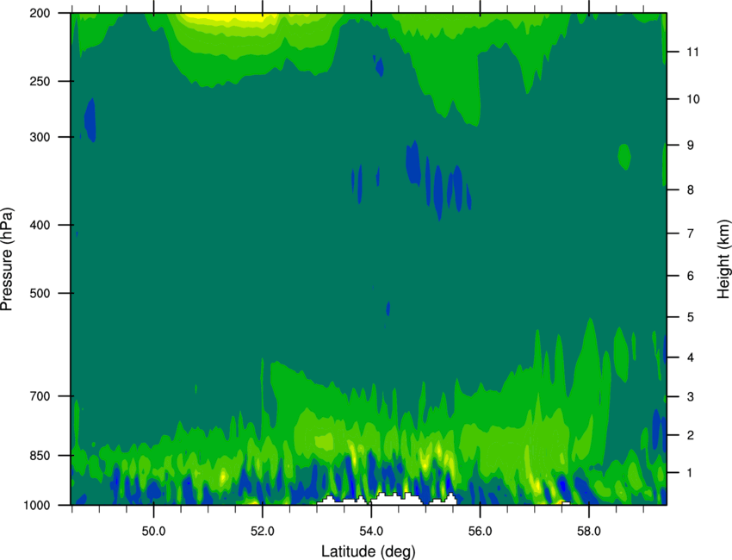Click the "Latitude (deg)" axis title

[x=368, y=551]
